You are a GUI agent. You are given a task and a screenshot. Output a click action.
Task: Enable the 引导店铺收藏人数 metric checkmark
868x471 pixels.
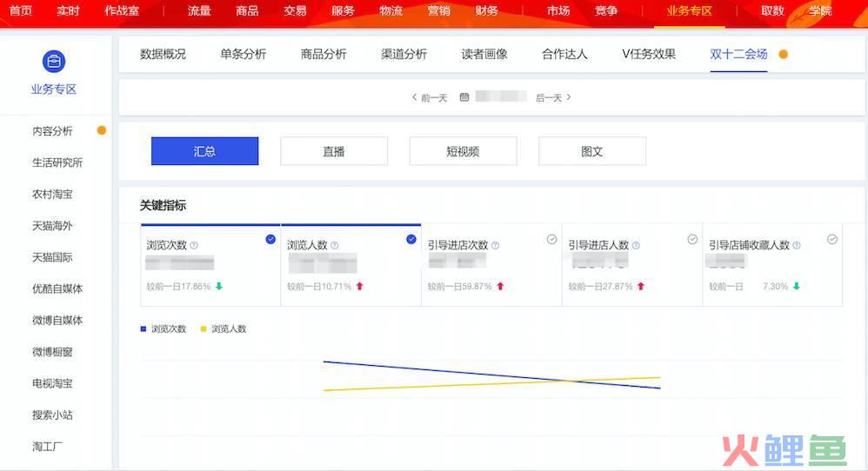click(832, 239)
